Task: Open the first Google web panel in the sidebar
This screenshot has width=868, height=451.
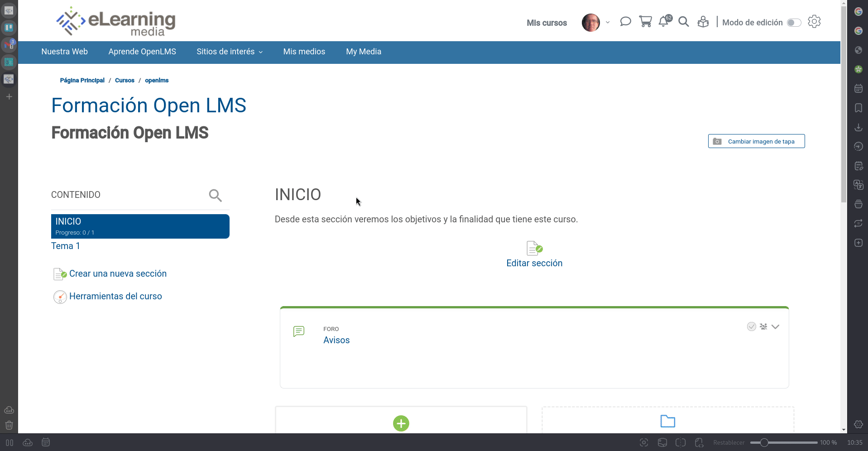Action: [x=858, y=11]
